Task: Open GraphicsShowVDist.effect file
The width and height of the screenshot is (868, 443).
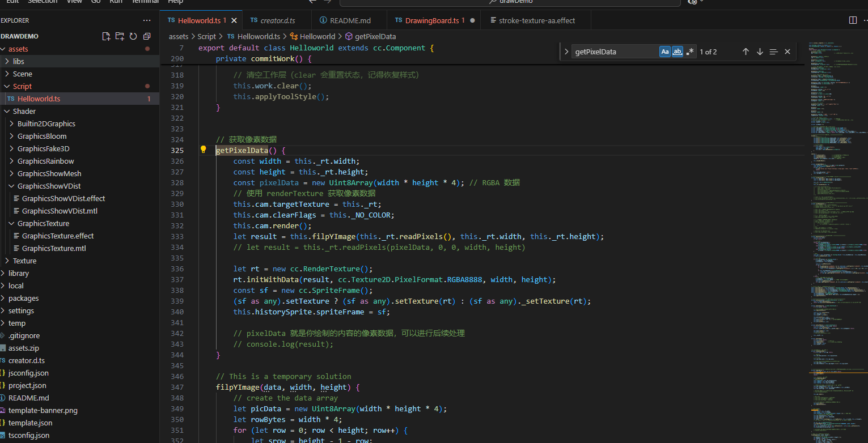Action: pos(79,198)
